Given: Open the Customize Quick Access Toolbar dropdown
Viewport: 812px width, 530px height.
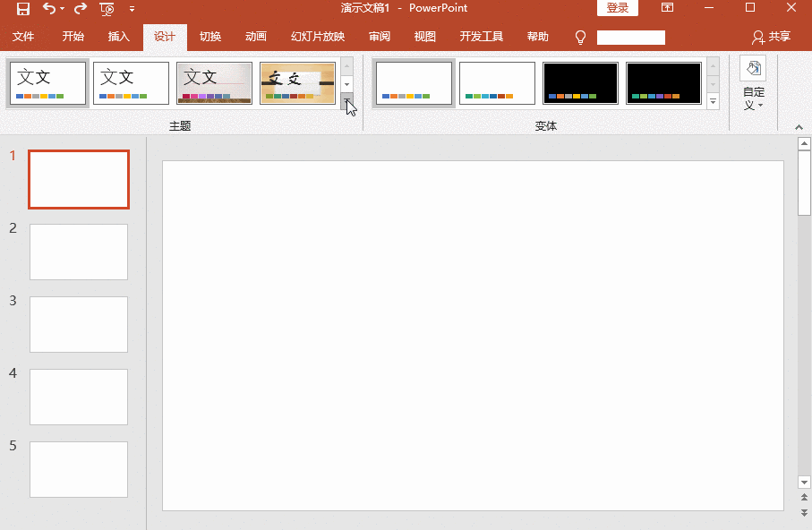Looking at the screenshot, I should click(132, 9).
